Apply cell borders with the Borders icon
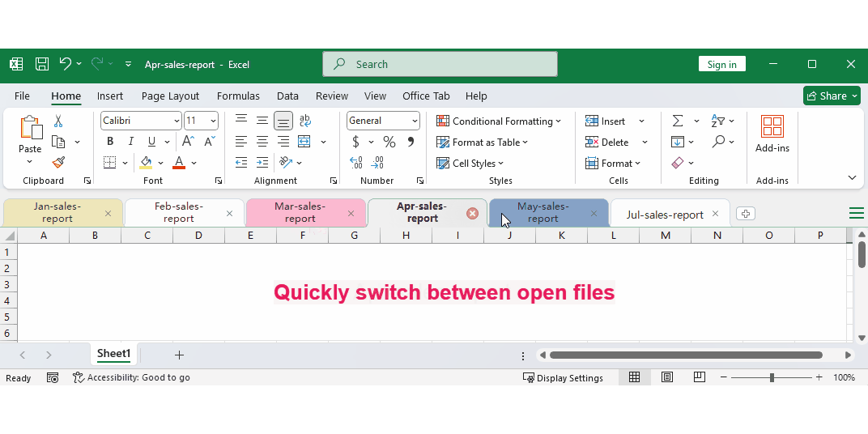Viewport: 868px width, 434px height. point(109,163)
